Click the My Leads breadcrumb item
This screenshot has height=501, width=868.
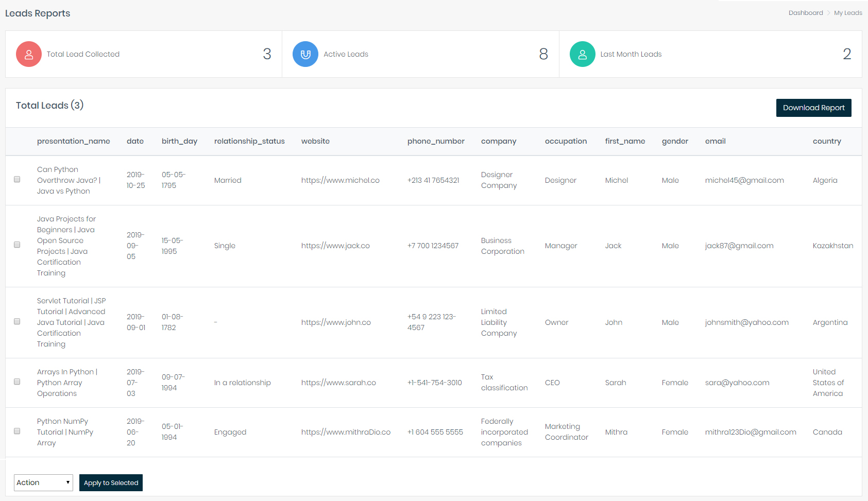[848, 13]
